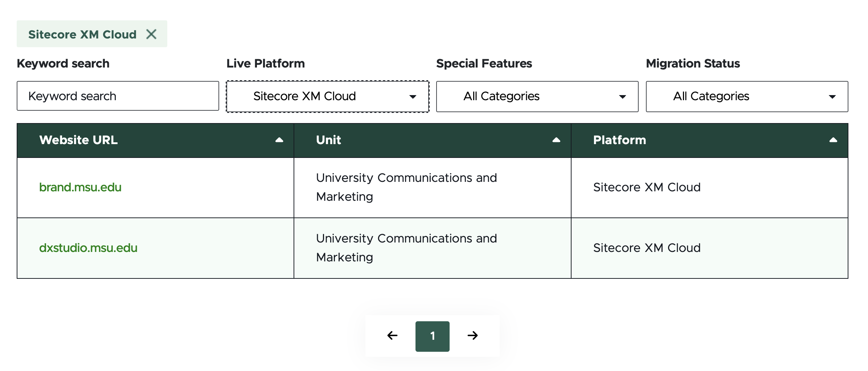Select Platform cell in dxstudio.msu.edu row
This screenshot has height=371, width=868.
(709, 248)
